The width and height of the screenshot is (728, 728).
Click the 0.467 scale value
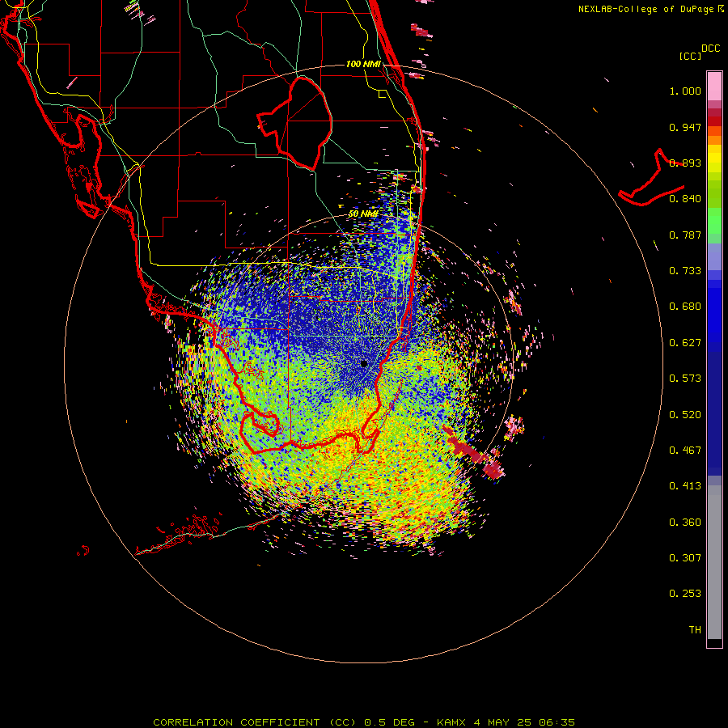click(685, 451)
